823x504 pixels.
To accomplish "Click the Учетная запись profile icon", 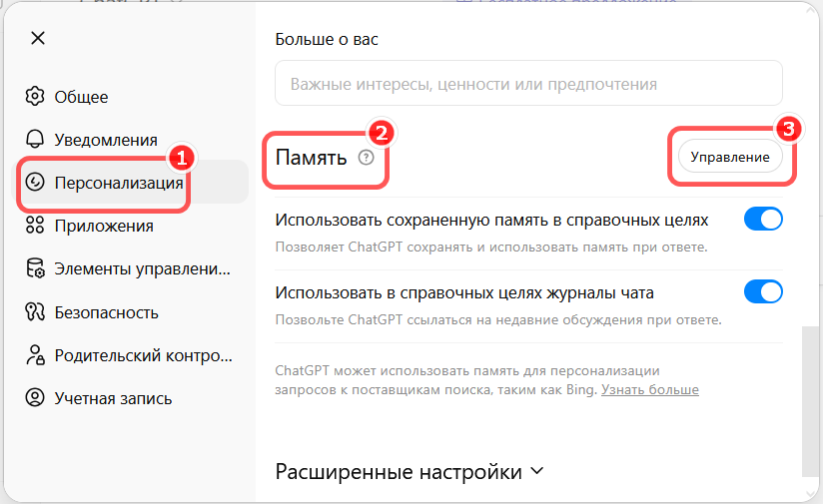I will pos(36,398).
